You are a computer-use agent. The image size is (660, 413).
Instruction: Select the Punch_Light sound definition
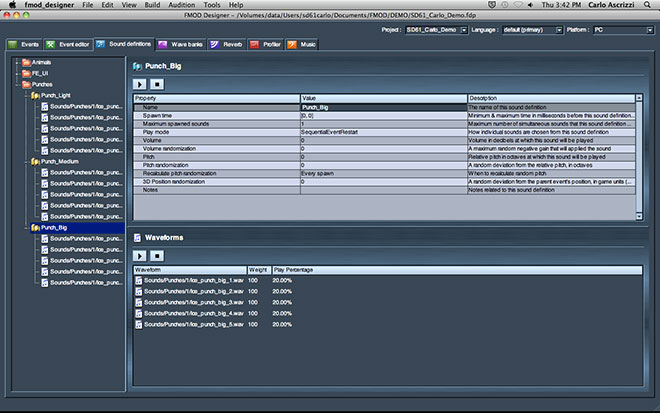click(56, 95)
